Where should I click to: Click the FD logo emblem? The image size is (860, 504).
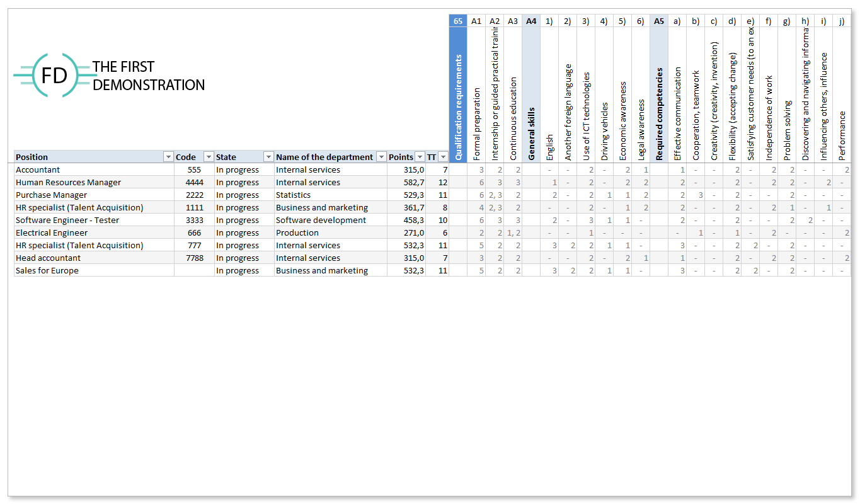[54, 76]
